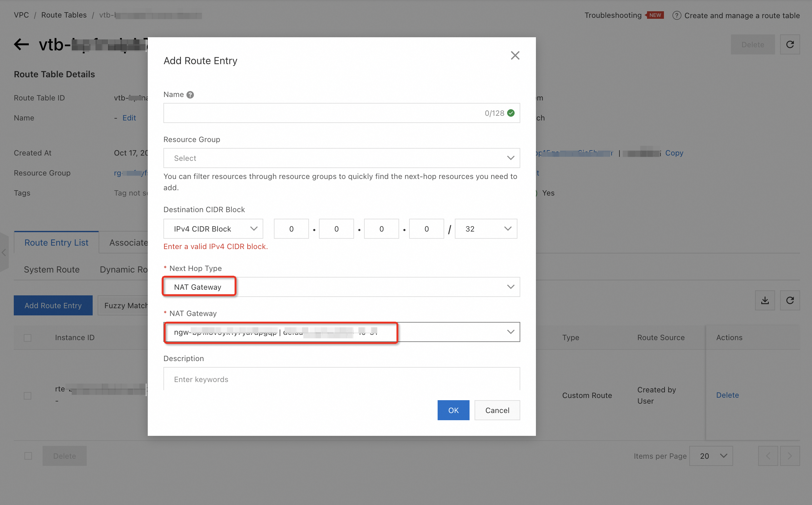Image resolution: width=812 pixels, height=505 pixels.
Task: Click the download icon for route entries
Action: point(765,301)
